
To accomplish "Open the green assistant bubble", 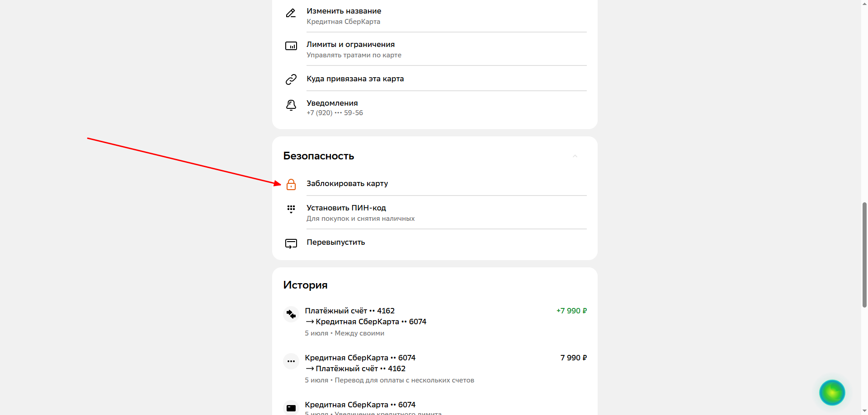I will click(832, 392).
